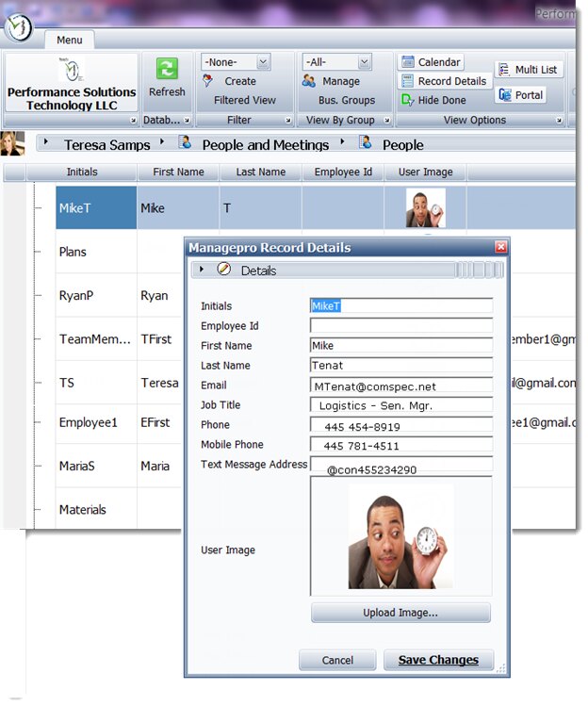Image resolution: width=588 pixels, height=706 pixels.
Task: Click the arrow before Teresa Samps
Action: pos(46,142)
